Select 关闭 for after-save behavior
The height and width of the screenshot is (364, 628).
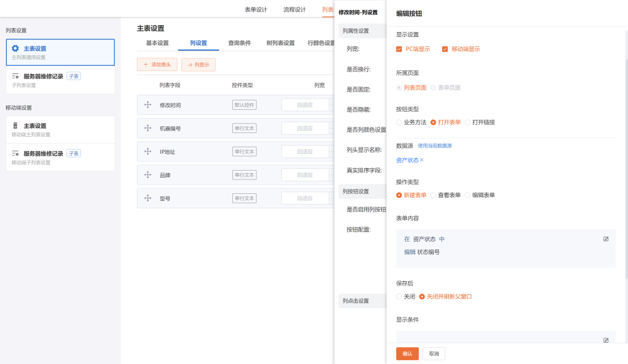tap(399, 297)
